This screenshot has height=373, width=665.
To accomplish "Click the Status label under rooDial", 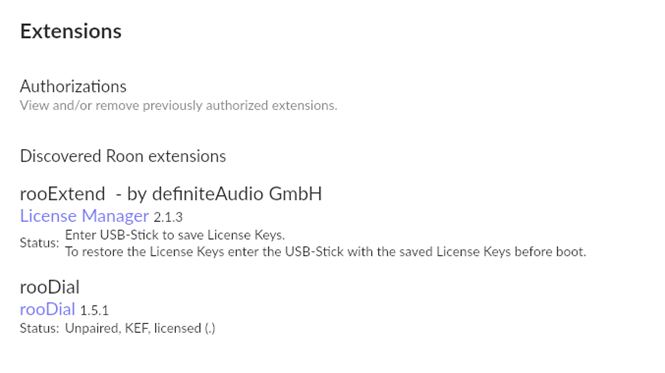I will [x=39, y=328].
